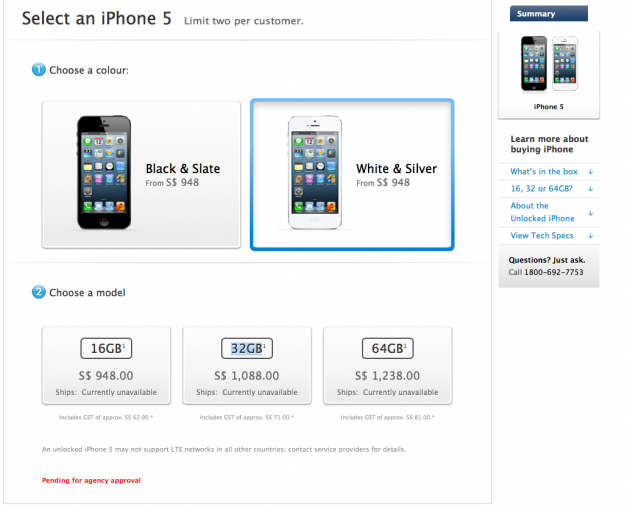Viewport: 630px width, 512px height.
Task: Open the Summary tab
Action: point(548,14)
